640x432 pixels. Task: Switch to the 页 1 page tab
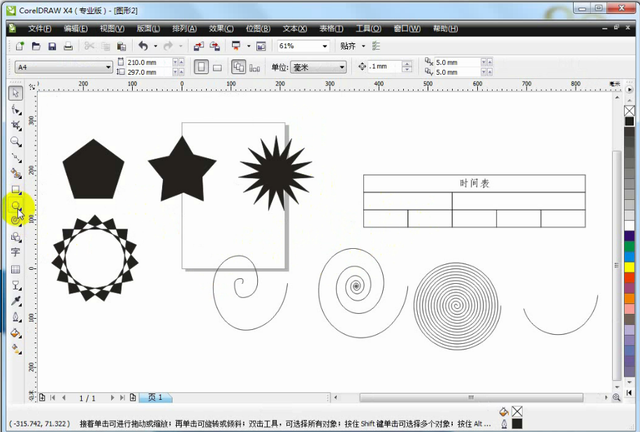click(155, 397)
